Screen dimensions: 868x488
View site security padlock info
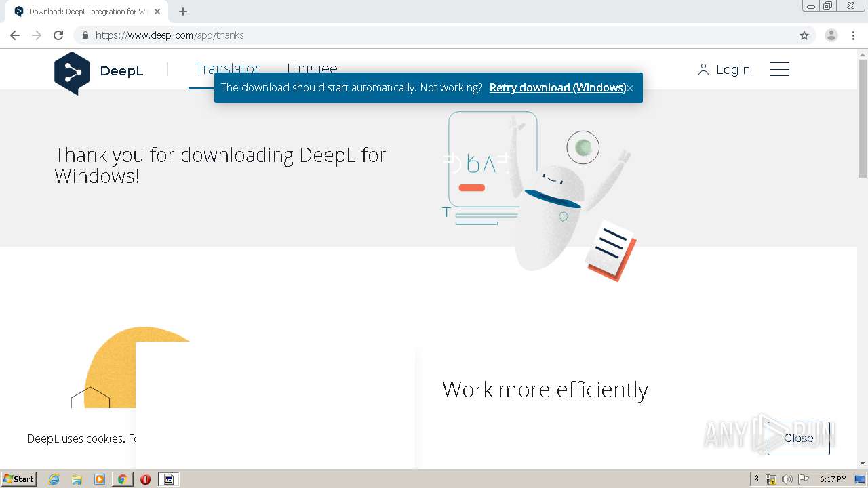[85, 35]
